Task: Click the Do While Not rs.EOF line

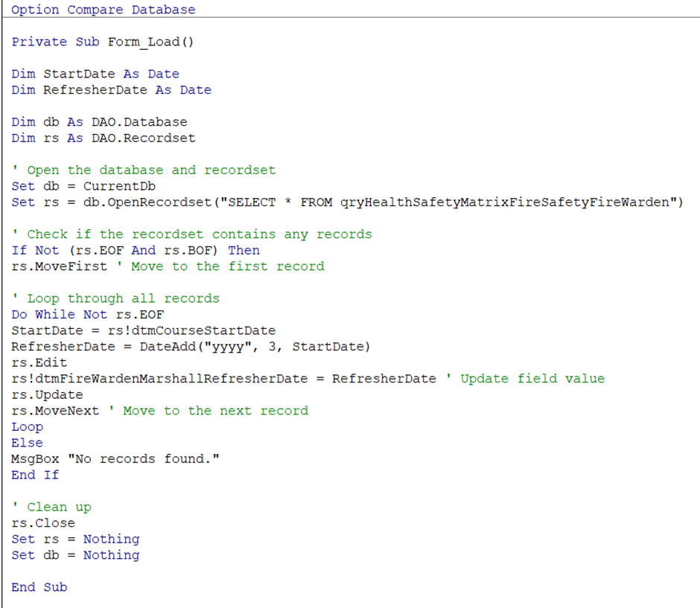Action: [87, 315]
